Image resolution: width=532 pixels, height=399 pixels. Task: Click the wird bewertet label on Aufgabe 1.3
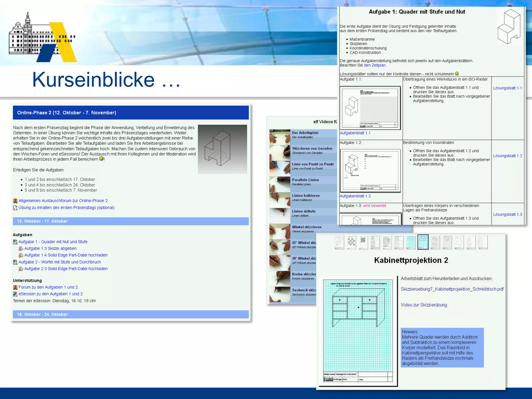point(374,206)
